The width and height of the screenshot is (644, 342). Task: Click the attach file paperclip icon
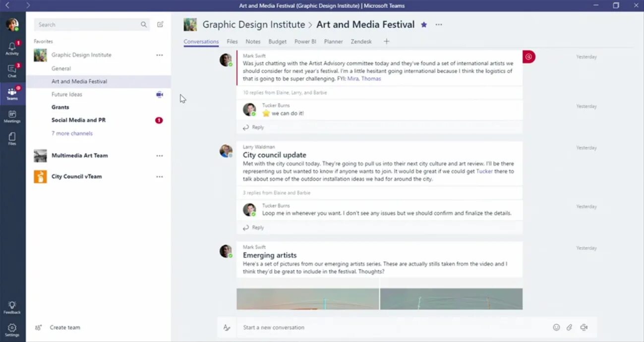point(570,327)
